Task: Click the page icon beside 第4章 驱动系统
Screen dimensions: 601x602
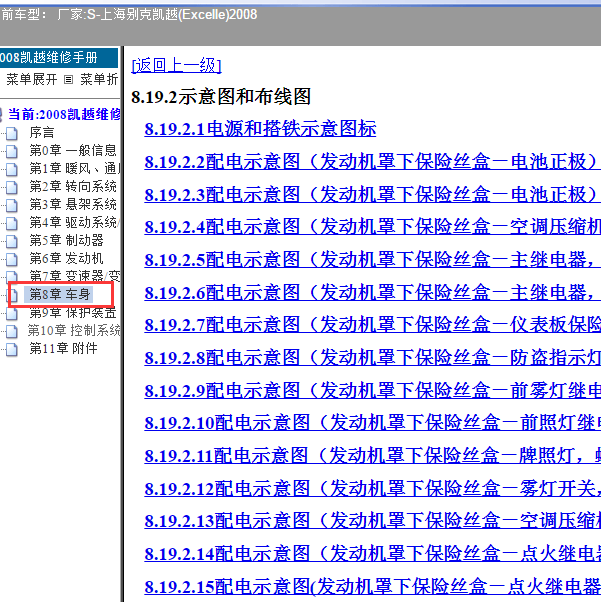Action: [12, 223]
